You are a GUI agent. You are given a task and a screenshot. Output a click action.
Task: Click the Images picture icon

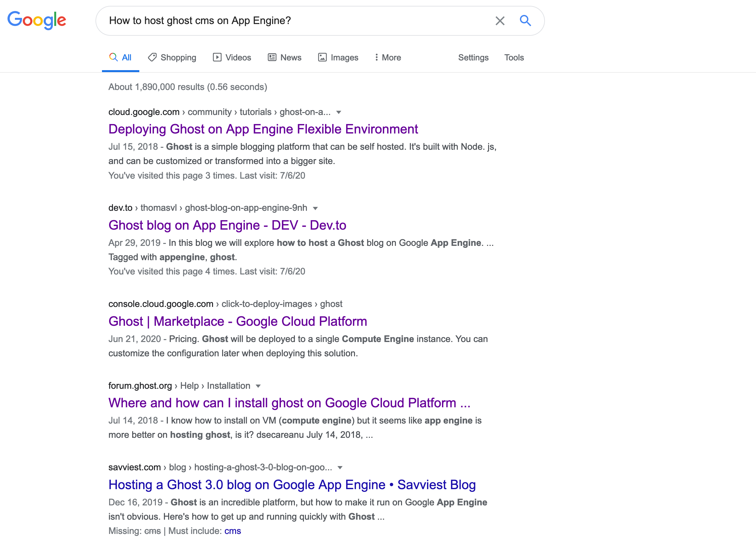pyautogui.click(x=322, y=57)
